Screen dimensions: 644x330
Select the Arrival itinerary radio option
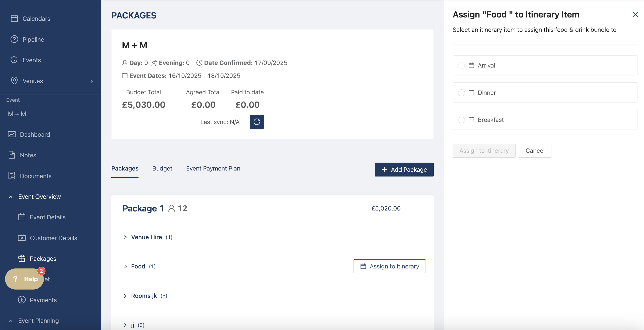461,66
